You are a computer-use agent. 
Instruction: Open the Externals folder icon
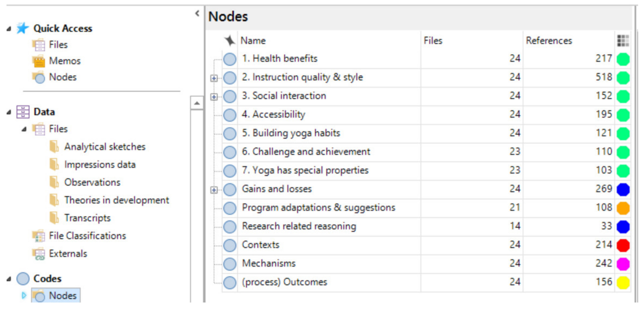click(39, 254)
